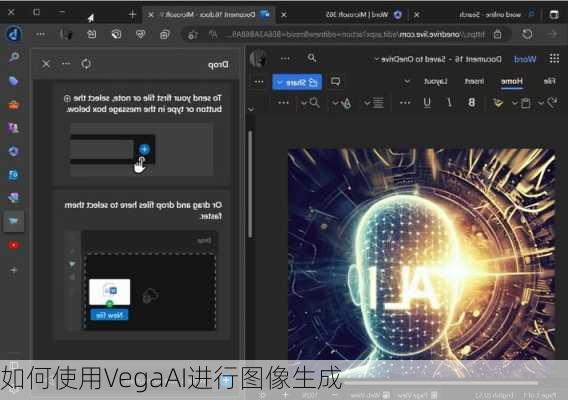Open Outlook in Edge sidebar
The width and height of the screenshot is (568, 400).
(x=14, y=175)
